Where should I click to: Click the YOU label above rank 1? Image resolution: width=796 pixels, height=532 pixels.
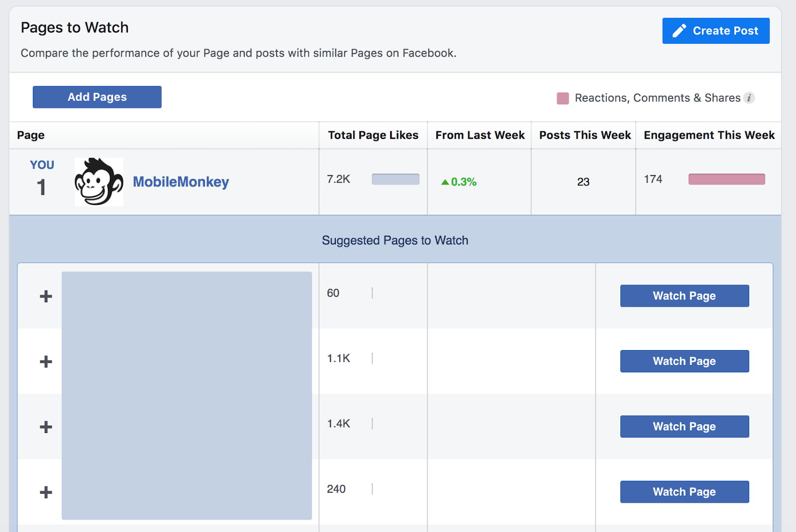pos(42,165)
